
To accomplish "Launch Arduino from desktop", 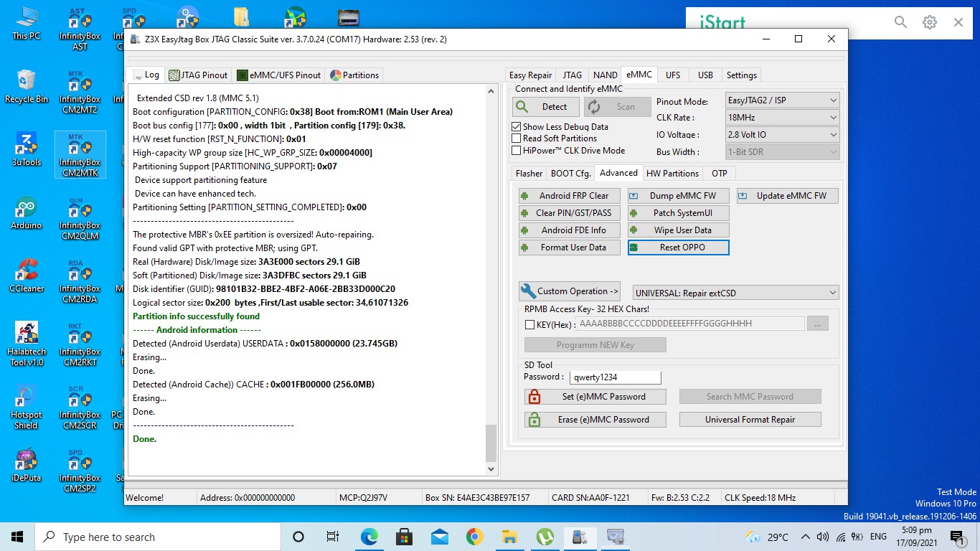I will click(27, 213).
